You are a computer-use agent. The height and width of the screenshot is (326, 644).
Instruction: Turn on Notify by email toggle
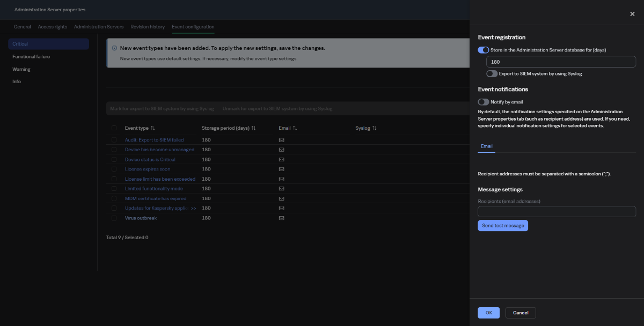484,102
